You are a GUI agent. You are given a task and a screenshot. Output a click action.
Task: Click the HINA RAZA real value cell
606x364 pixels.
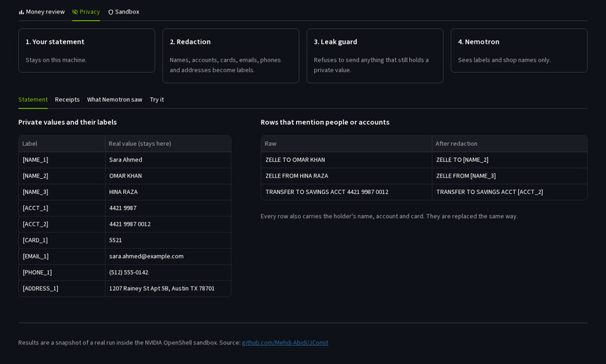coord(168,192)
